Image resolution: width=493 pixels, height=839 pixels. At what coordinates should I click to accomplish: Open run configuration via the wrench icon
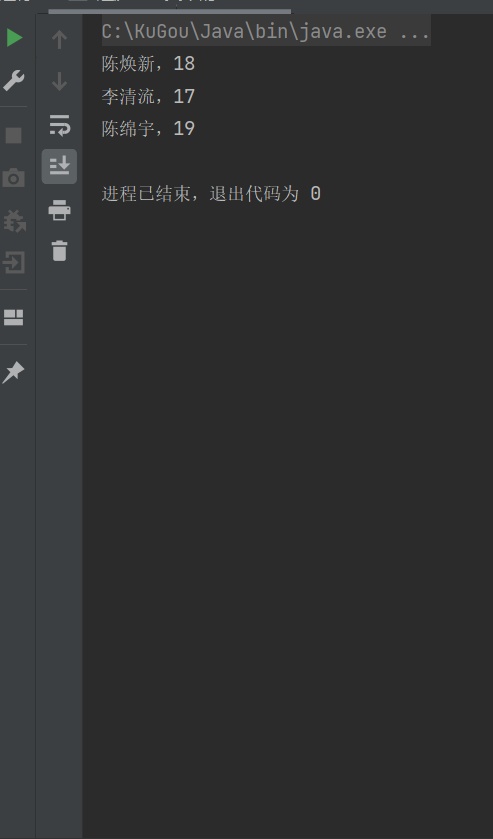tap(13, 80)
